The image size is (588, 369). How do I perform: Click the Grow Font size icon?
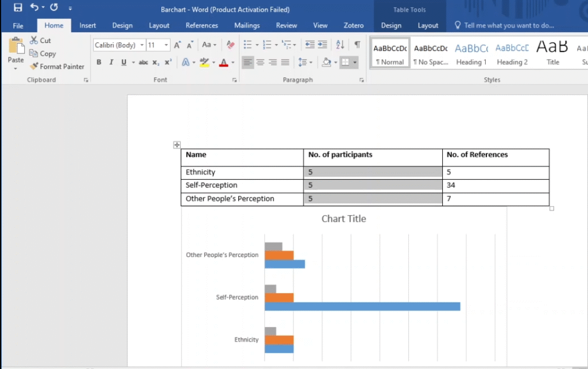177,45
